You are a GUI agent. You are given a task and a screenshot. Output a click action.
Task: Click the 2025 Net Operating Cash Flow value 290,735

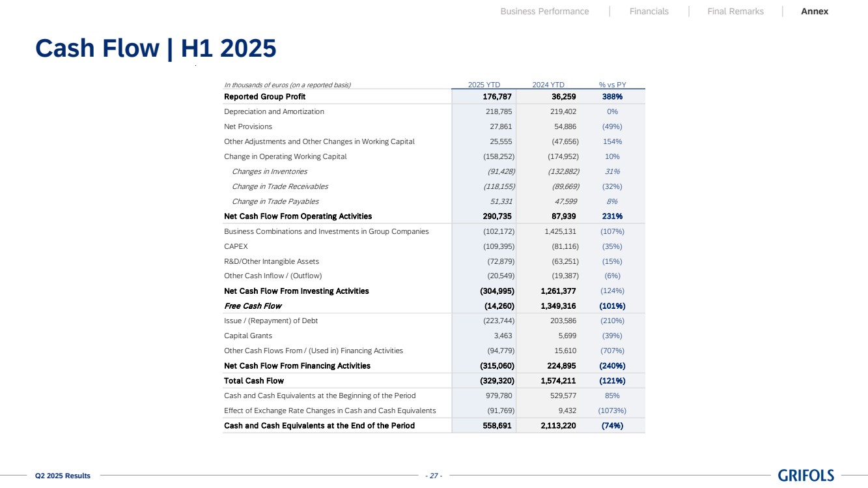coord(497,216)
